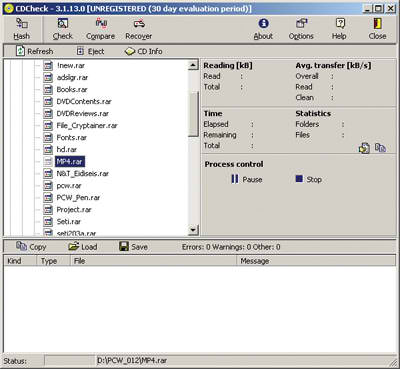This screenshot has width=400, height=369.
Task: Click the file icon beside Books.rar
Action: 48,90
